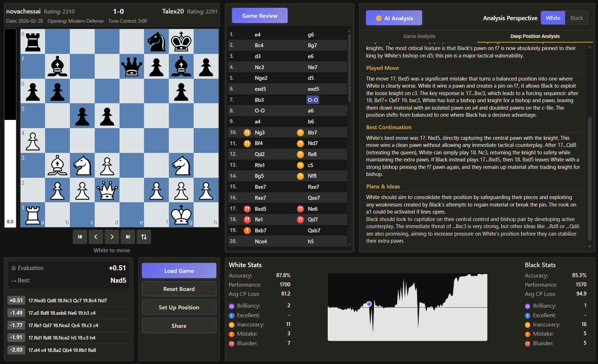Viewport: 598px width, 364px height.
Task: Open Set Up Position
Action: pos(179,307)
